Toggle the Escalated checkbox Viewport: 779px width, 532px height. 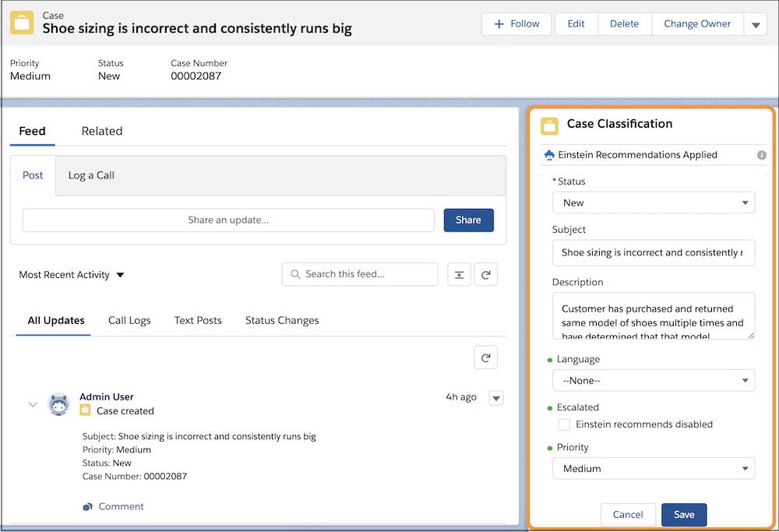tap(564, 425)
